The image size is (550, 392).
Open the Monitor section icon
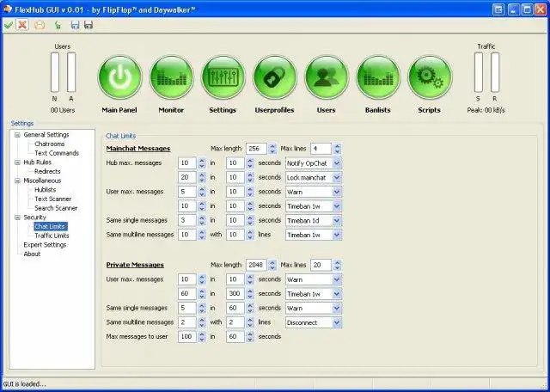coord(172,77)
